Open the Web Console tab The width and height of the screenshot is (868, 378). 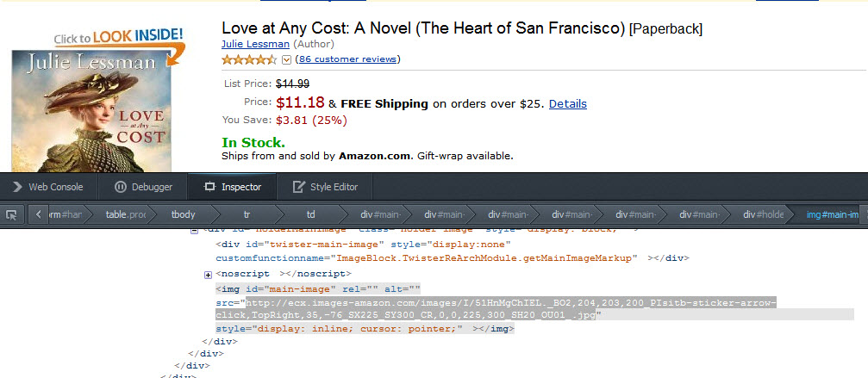coord(48,187)
